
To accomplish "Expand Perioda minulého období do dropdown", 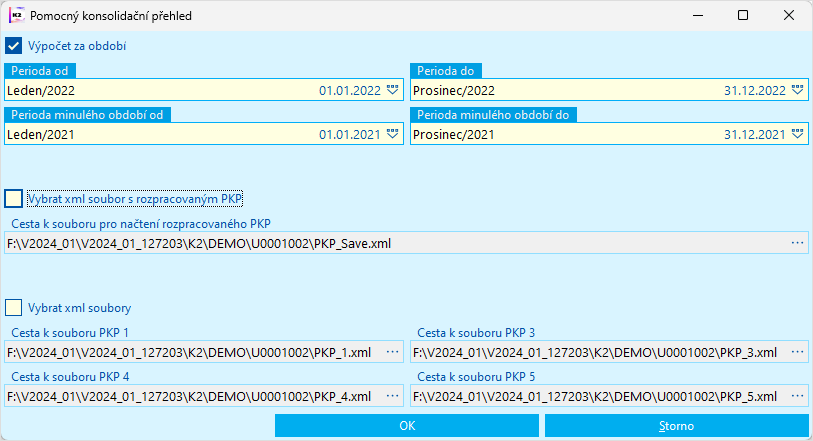I will (x=797, y=134).
